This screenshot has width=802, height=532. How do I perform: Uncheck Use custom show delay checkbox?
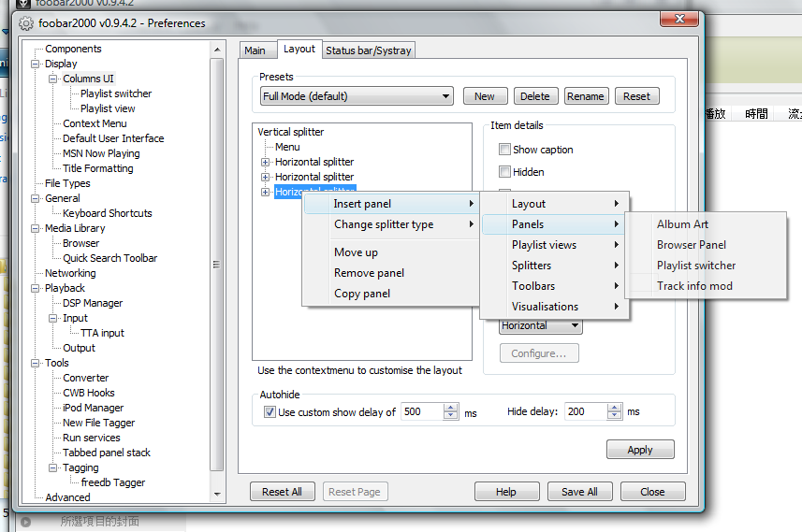270,412
